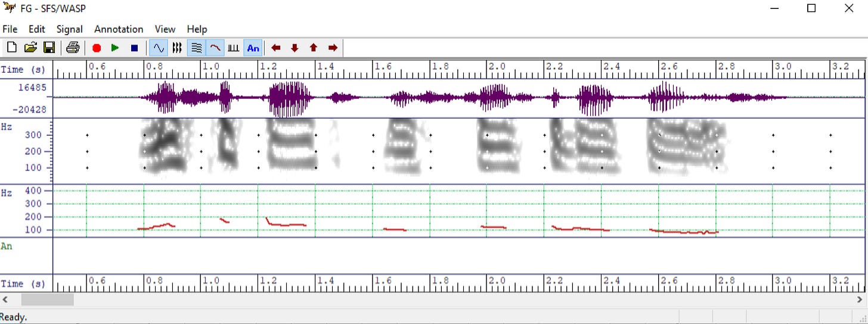The height and width of the screenshot is (324, 868).
Task: Toggle the wideband spectrogram icon
Action: pos(177,48)
